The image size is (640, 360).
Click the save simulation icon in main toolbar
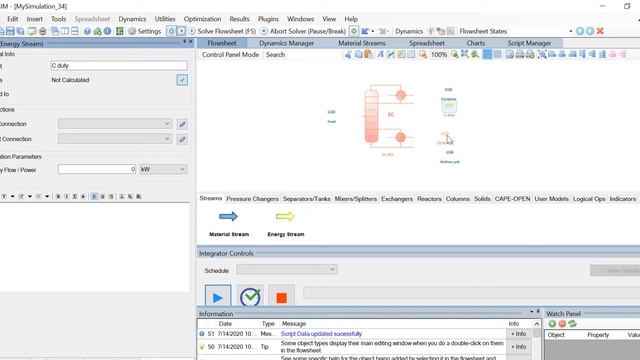(11, 31)
